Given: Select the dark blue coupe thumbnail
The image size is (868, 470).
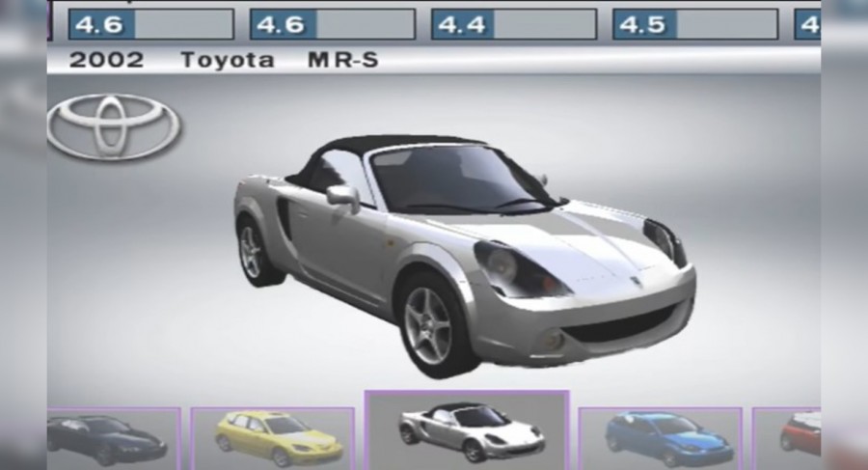Looking at the screenshot, I should tap(114, 438).
